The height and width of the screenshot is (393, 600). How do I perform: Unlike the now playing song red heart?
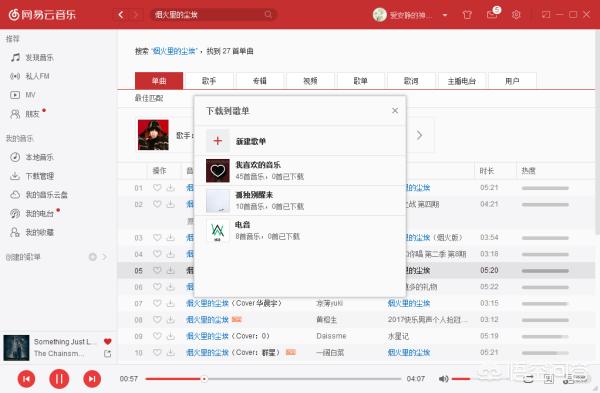coord(108,341)
